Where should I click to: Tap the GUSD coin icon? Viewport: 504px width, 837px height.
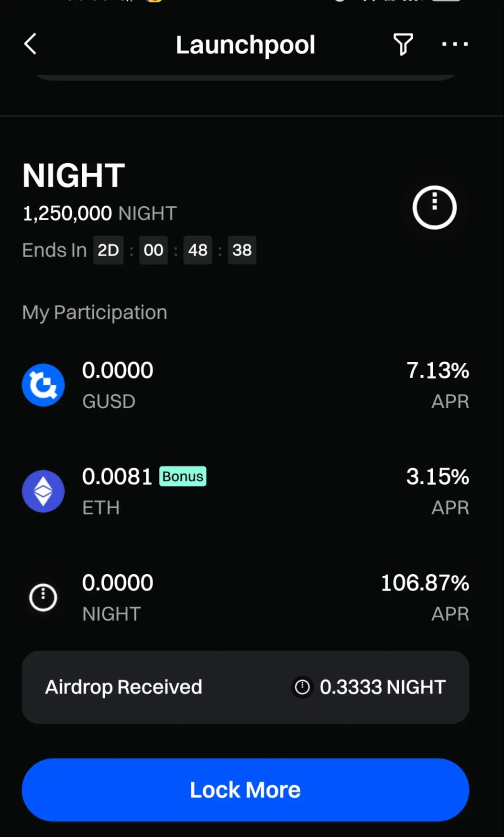pos(44,385)
